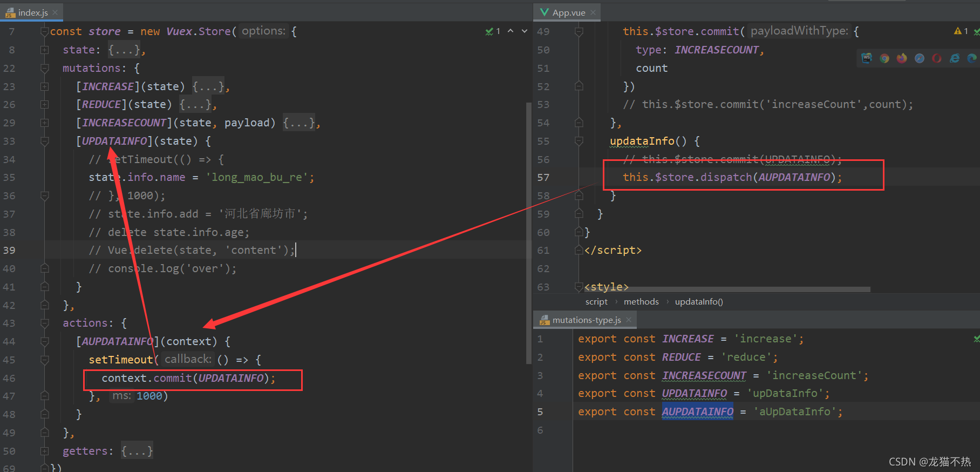The width and height of the screenshot is (980, 472).
Task: Click the 'payloadWithType:' parameter hint in App.vue
Action: pyautogui.click(x=799, y=31)
